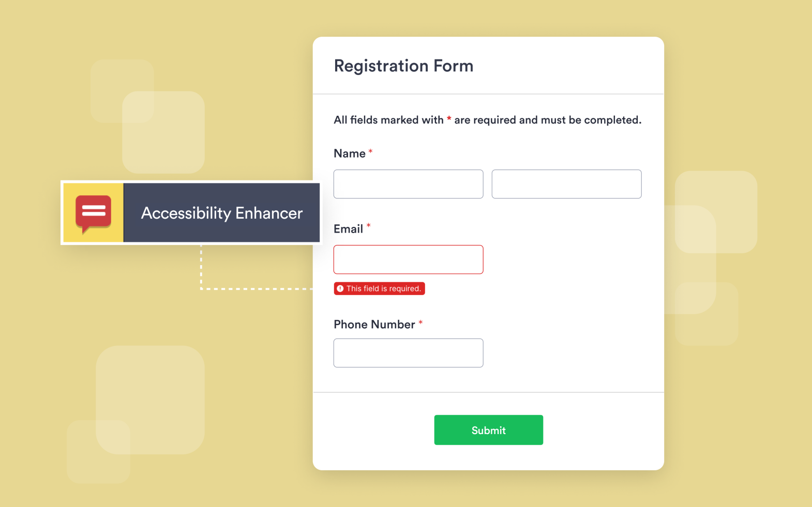Click the Phone Number field label
The height and width of the screenshot is (507, 812).
(x=374, y=324)
